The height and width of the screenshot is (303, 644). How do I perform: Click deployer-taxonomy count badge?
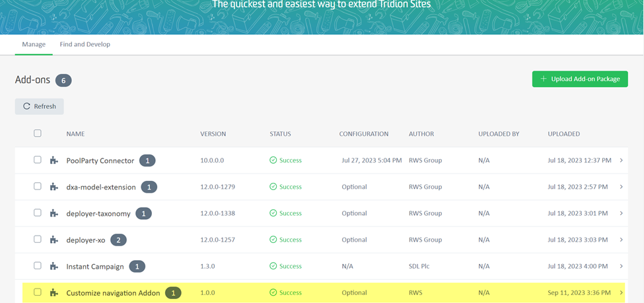pos(144,213)
